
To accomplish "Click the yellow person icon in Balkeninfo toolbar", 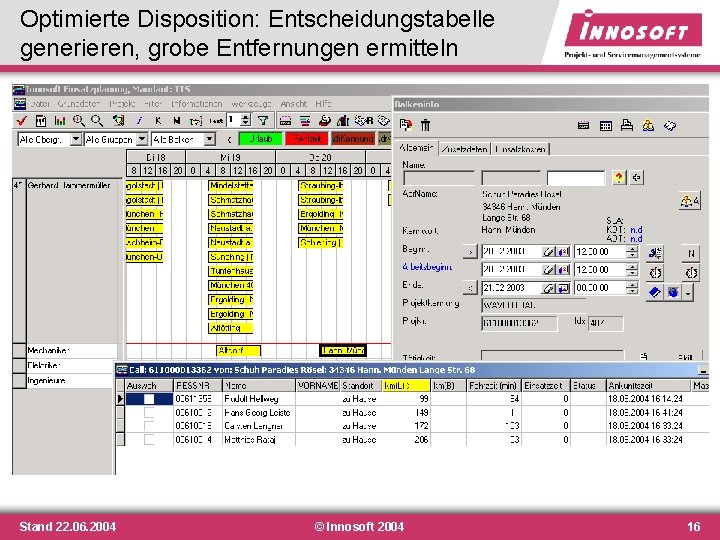I will click(x=648, y=125).
